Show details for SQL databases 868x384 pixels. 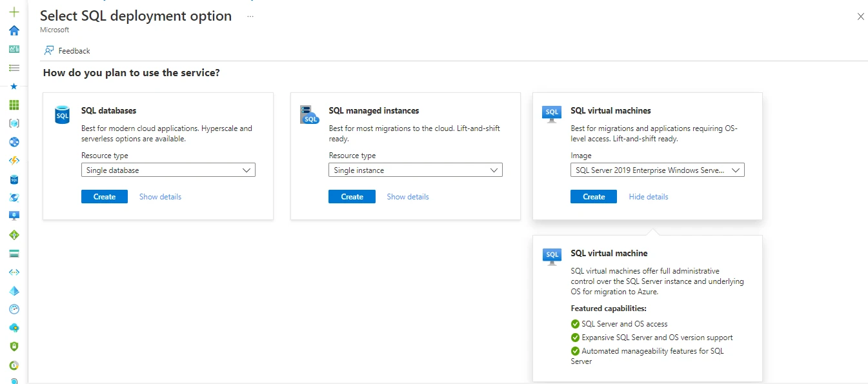tap(160, 196)
